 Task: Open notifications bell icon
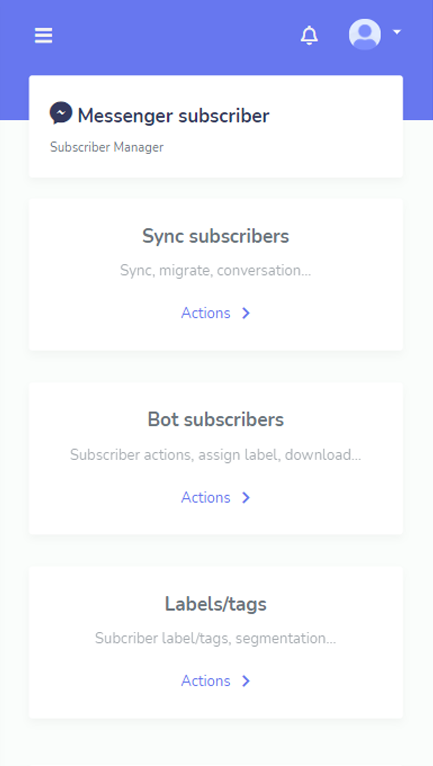point(309,35)
